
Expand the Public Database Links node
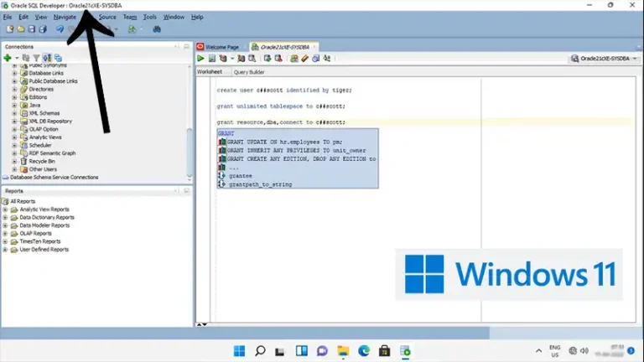coord(14,81)
